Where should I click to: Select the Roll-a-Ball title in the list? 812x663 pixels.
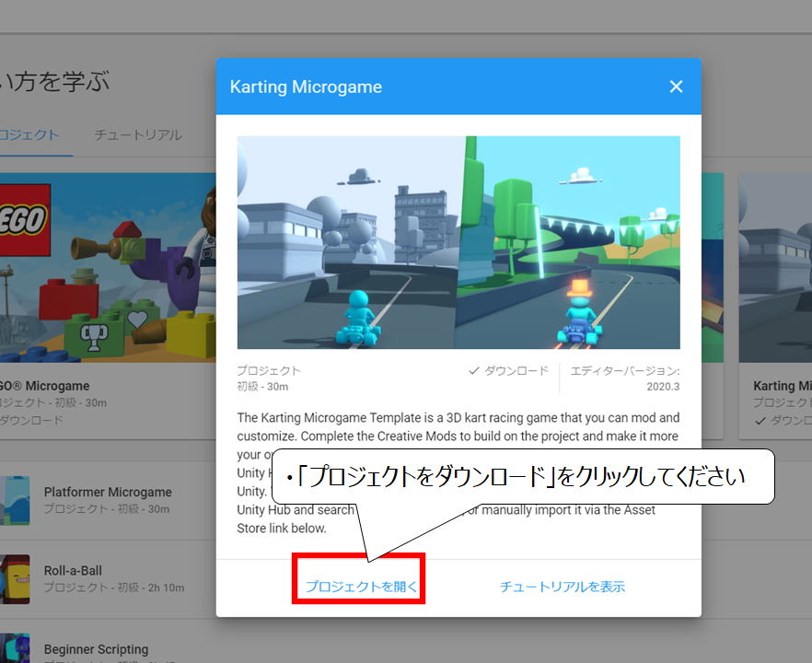[73, 571]
